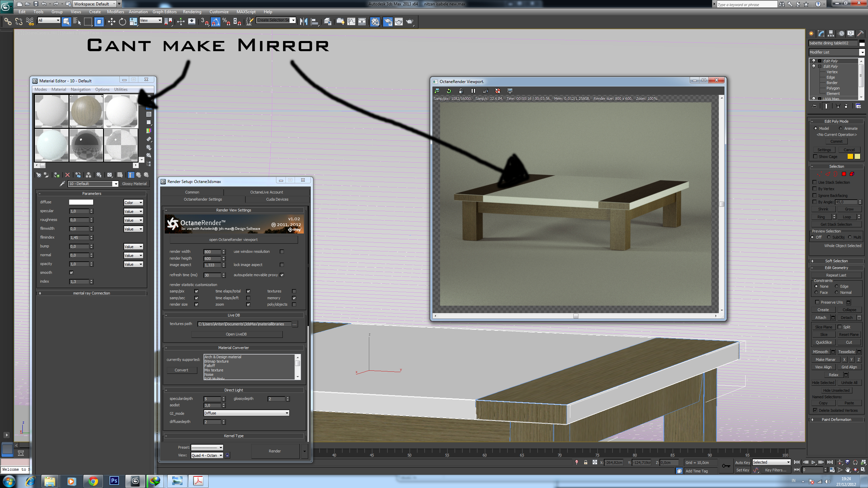Screen dimensions: 868x488
Task: Open the Rendering menu
Action: 192,12
